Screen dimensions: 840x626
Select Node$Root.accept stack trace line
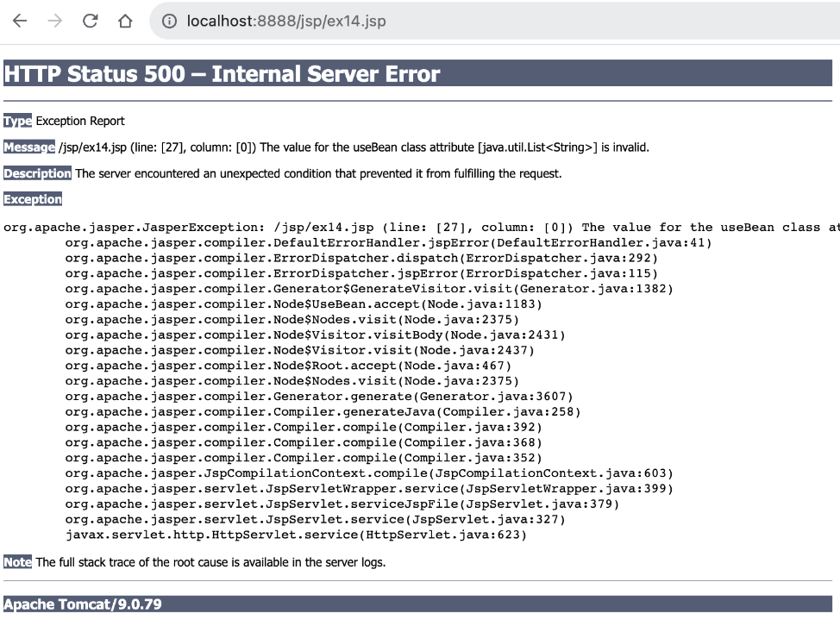click(x=288, y=366)
